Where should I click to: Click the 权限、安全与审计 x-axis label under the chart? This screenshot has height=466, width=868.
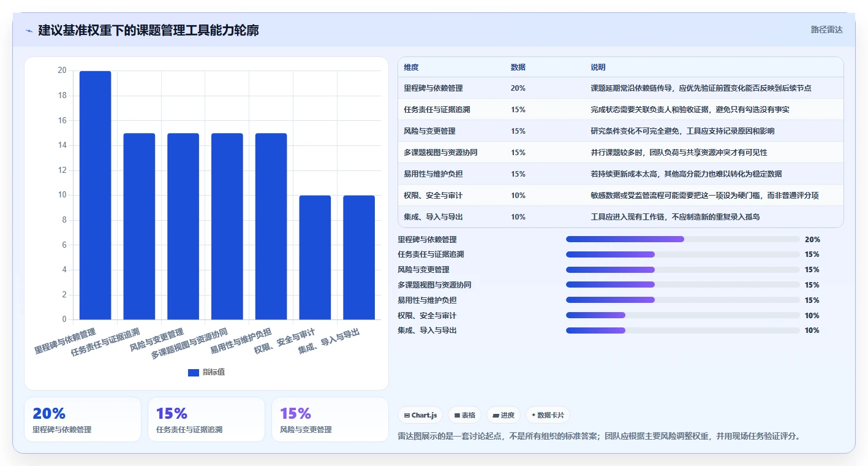coord(285,341)
